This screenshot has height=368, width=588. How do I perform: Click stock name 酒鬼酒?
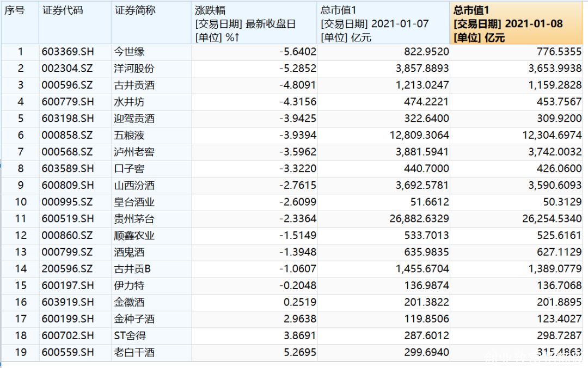(129, 252)
